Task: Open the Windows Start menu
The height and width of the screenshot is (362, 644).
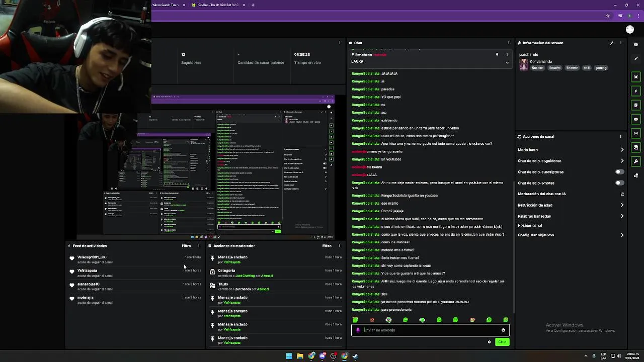Action: click(x=289, y=356)
